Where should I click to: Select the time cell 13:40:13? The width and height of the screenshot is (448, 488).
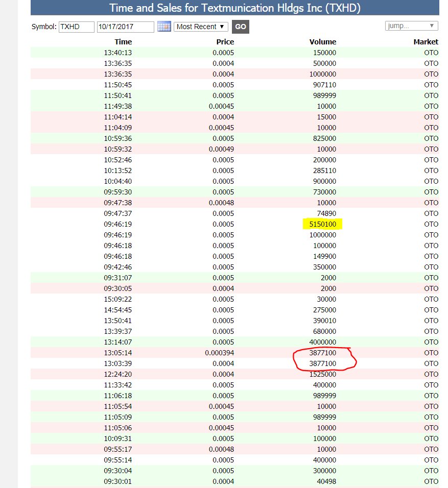(118, 53)
